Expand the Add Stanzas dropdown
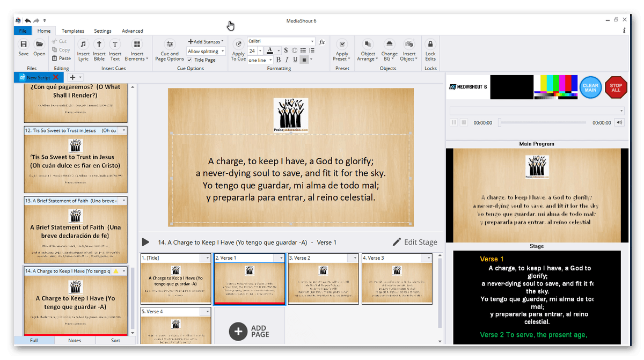 pyautogui.click(x=206, y=41)
